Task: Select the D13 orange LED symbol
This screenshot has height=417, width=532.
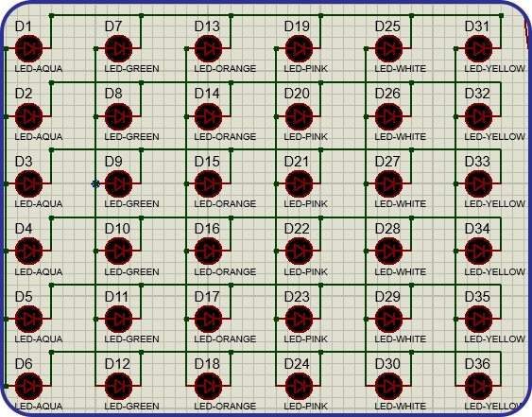Action: tap(208, 48)
